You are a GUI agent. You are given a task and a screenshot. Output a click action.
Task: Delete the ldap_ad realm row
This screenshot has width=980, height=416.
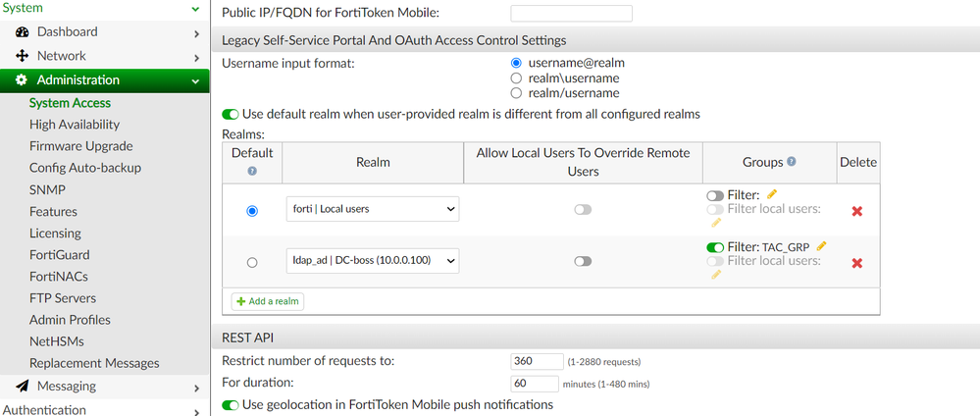(x=856, y=263)
